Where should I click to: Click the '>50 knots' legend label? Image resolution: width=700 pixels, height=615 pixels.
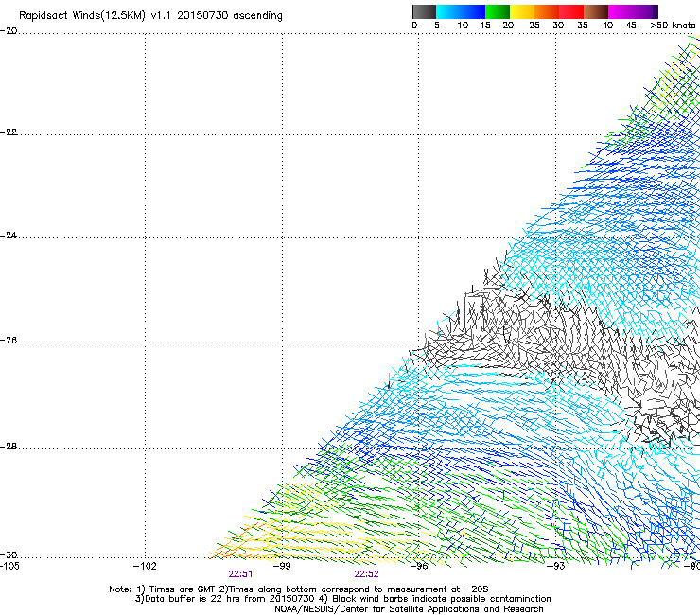[x=673, y=26]
